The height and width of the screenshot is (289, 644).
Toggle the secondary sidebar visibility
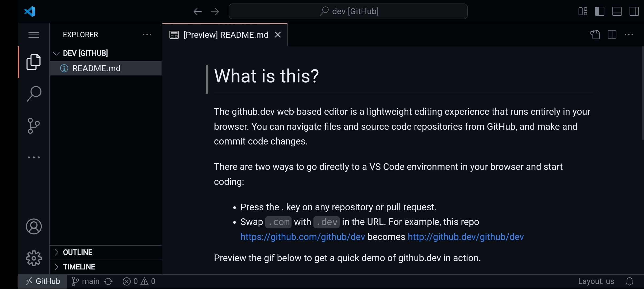point(634,12)
